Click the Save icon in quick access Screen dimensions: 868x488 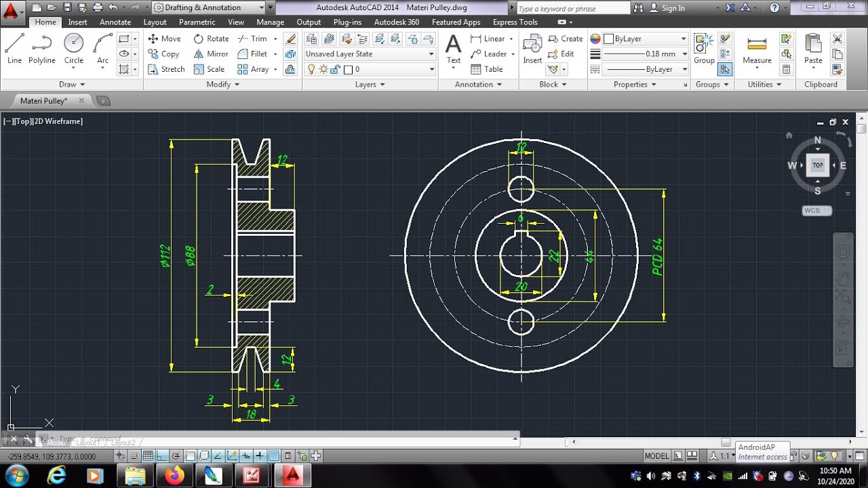click(x=66, y=7)
